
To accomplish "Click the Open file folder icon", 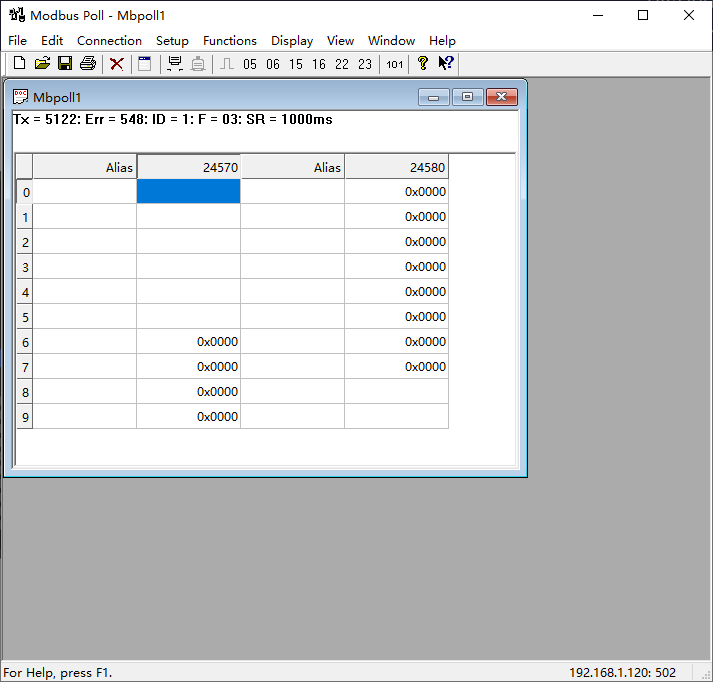I will [x=42, y=64].
